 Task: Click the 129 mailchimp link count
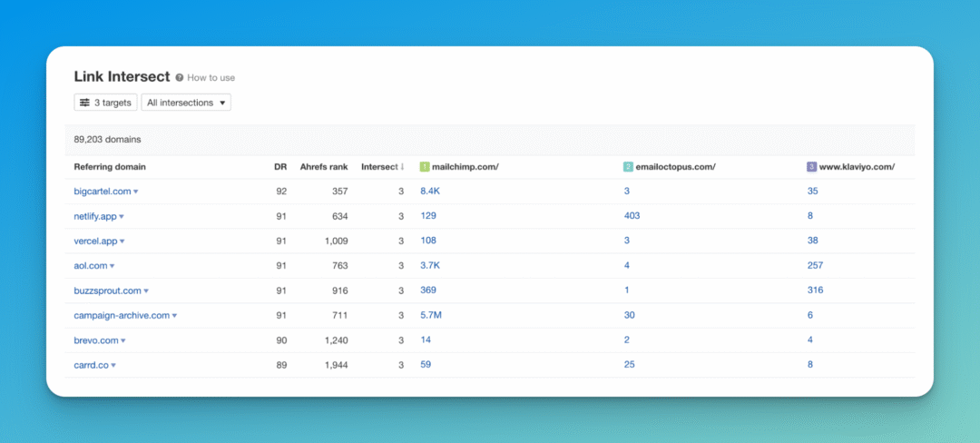point(428,215)
